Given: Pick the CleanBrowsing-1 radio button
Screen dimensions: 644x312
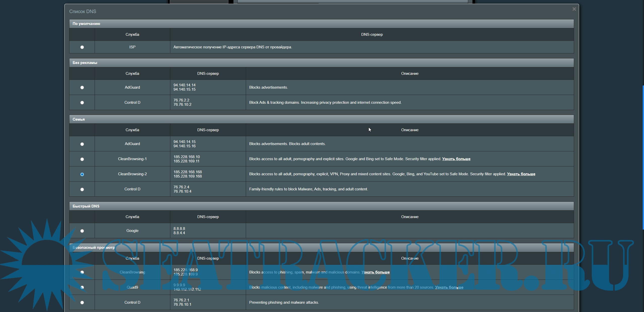Looking at the screenshot, I should click(x=82, y=159).
